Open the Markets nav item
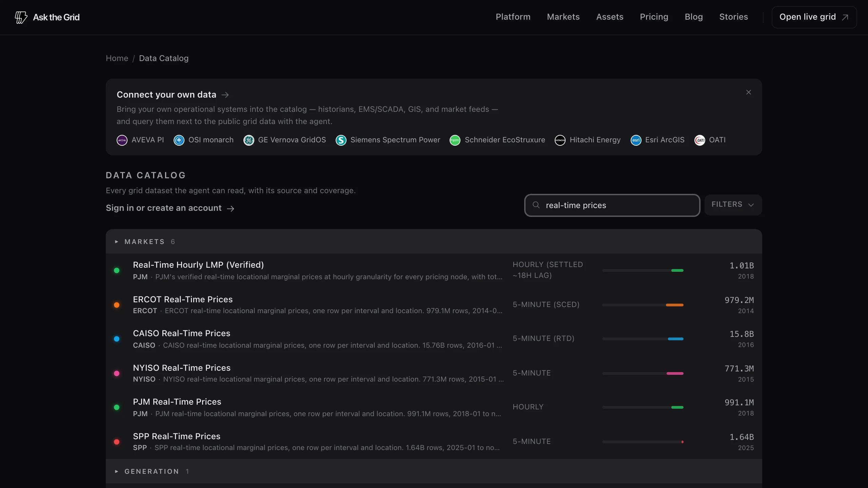The width and height of the screenshot is (868, 488). pyautogui.click(x=563, y=17)
